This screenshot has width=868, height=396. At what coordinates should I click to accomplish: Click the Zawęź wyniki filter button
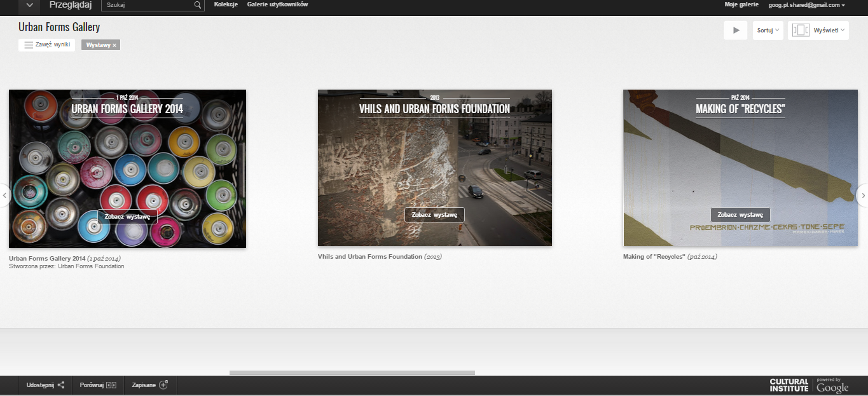pyautogui.click(x=46, y=45)
